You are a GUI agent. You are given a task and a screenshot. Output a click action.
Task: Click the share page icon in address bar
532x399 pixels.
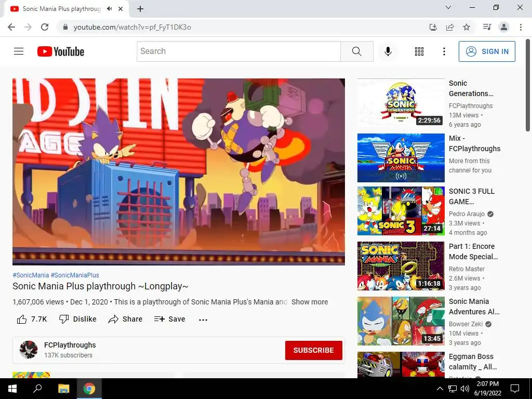[450, 27]
